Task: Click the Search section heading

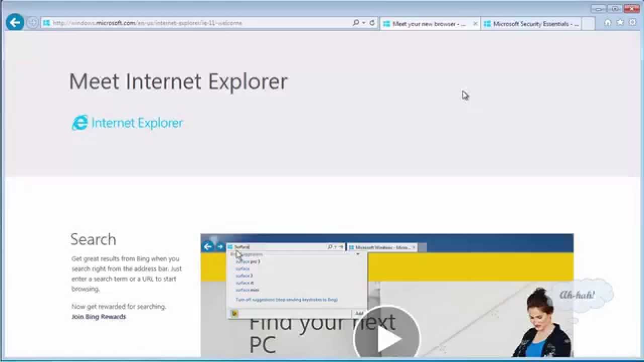Action: pyautogui.click(x=93, y=239)
